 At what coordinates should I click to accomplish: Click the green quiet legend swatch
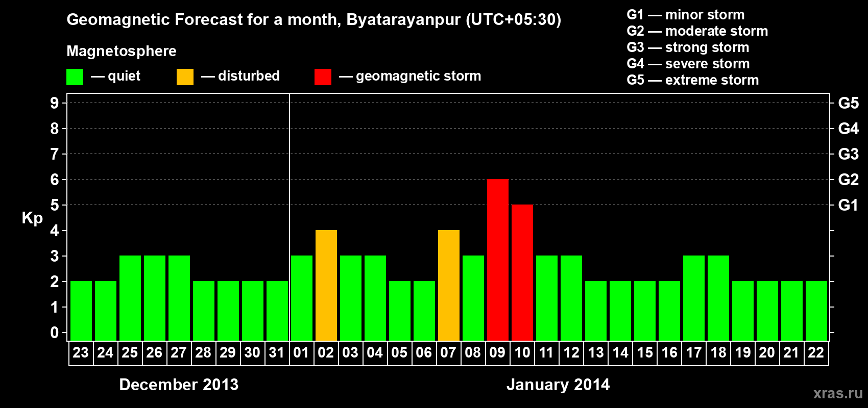click(x=75, y=77)
